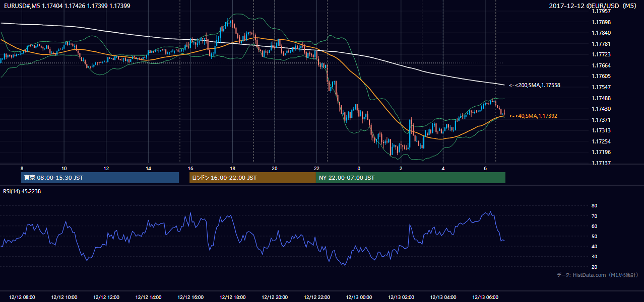Screen dimensions: 644x302
Task: Open the HistData.com data source credit
Action: point(598,275)
